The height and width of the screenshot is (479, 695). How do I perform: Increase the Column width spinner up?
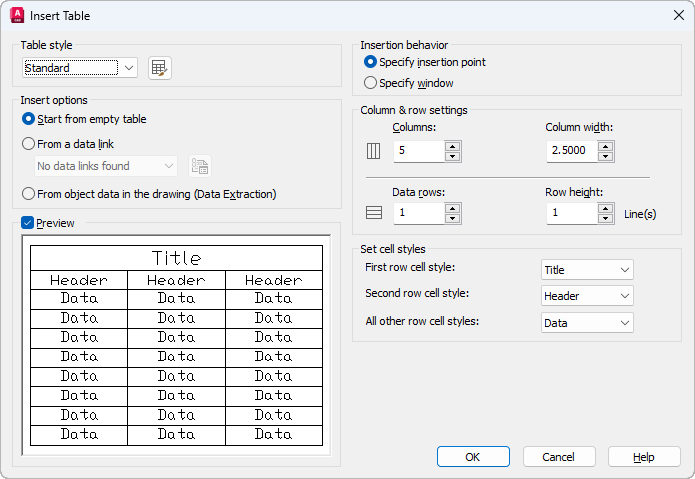[x=605, y=146]
